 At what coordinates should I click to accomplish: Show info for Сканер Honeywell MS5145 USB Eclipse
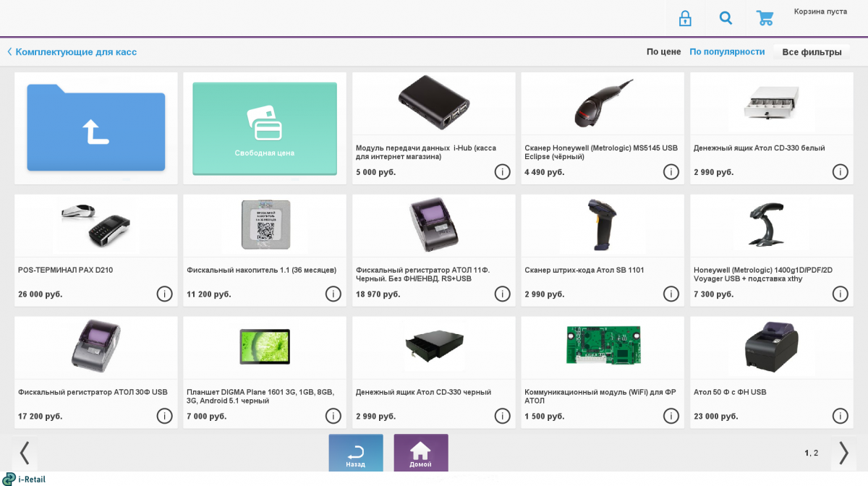(x=671, y=172)
